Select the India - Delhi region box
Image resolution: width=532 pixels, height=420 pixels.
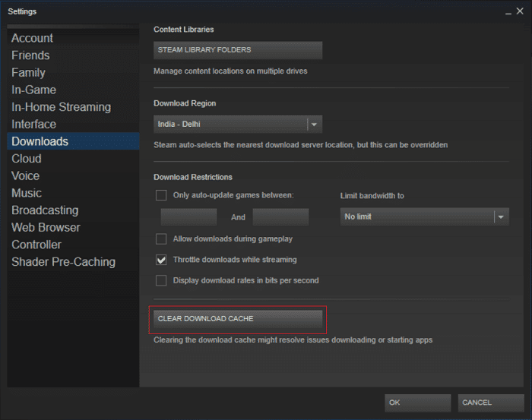pos(230,124)
